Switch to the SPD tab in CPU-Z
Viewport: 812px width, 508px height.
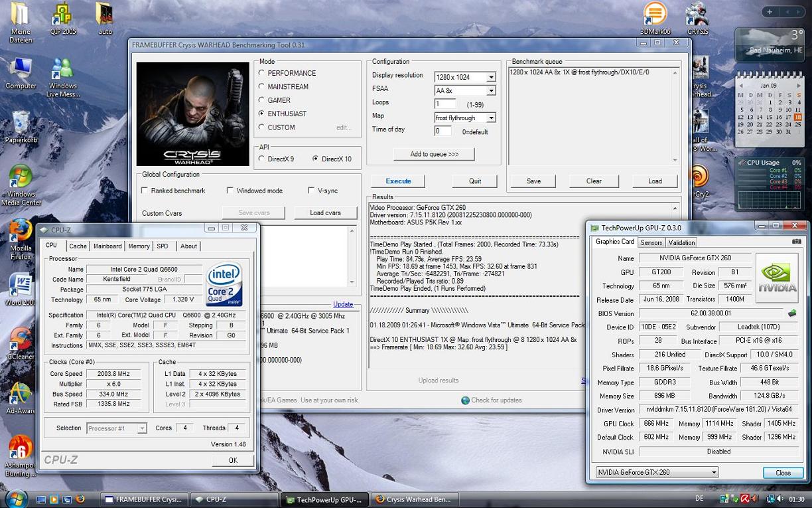tap(163, 246)
